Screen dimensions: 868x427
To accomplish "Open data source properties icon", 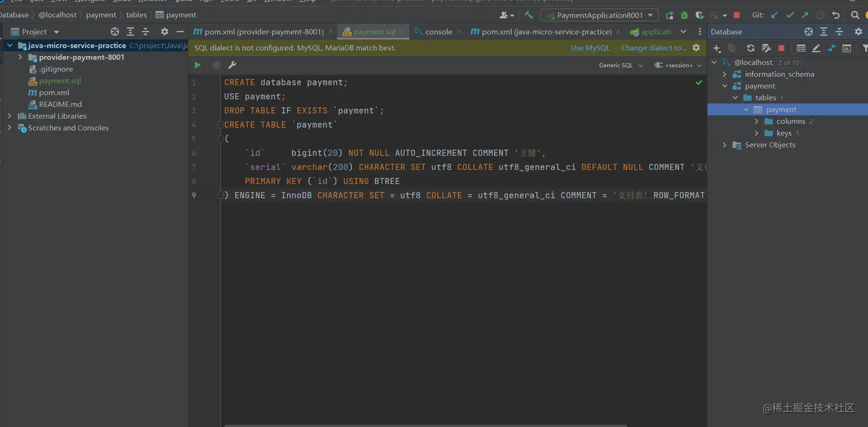I will pyautogui.click(x=766, y=48).
